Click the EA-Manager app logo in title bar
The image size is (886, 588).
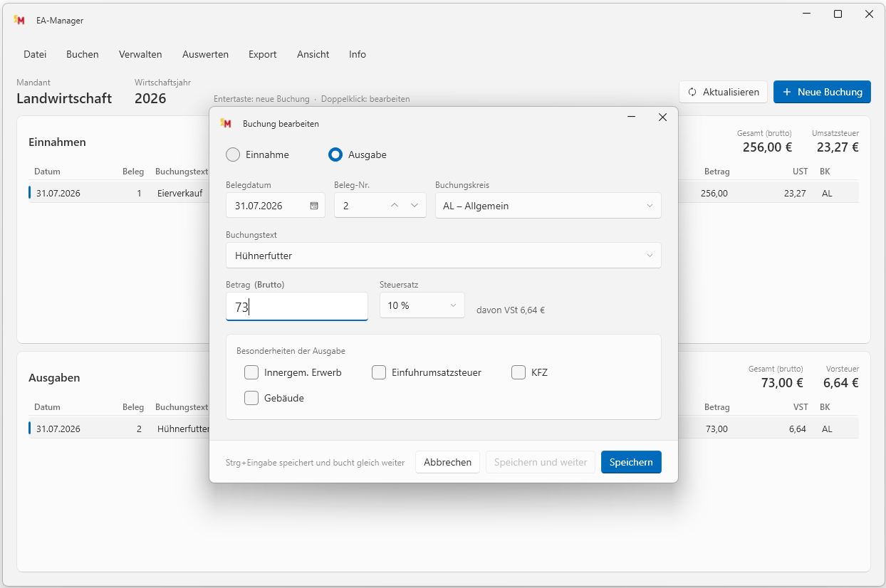point(19,21)
